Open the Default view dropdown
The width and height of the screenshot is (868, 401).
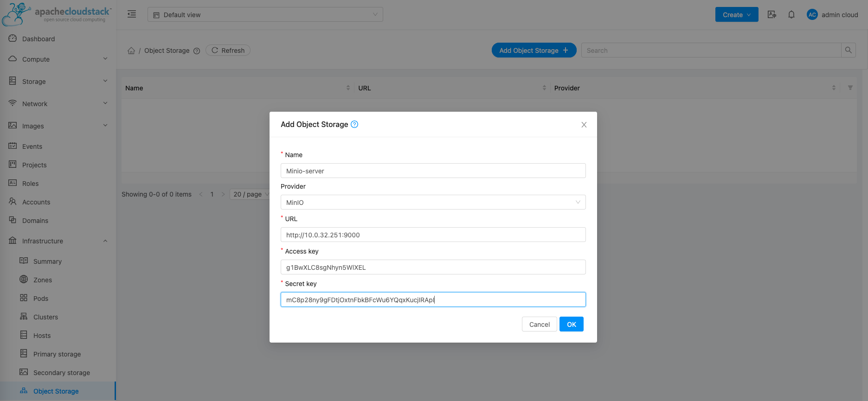point(265,14)
